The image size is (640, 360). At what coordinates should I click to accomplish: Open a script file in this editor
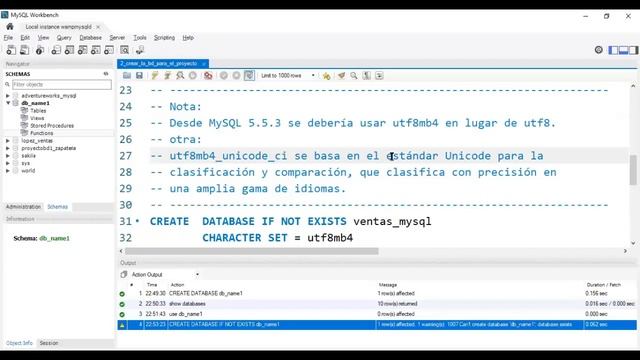click(127, 76)
